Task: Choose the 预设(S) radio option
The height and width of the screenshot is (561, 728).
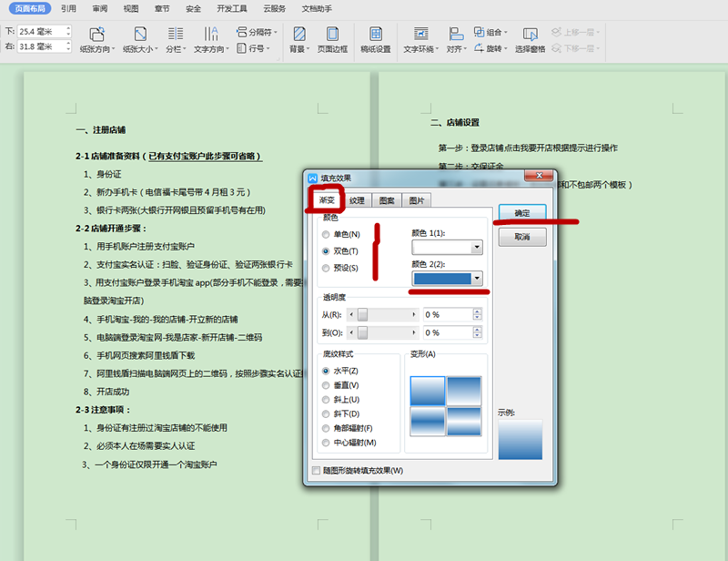Action: (x=340, y=268)
